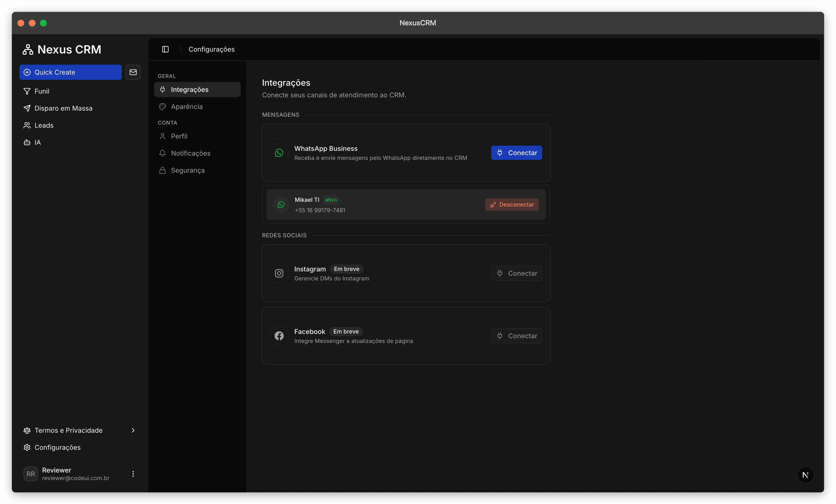Image resolution: width=836 pixels, height=504 pixels.
Task: Open Disparo em Massa page
Action: pyautogui.click(x=80, y=108)
